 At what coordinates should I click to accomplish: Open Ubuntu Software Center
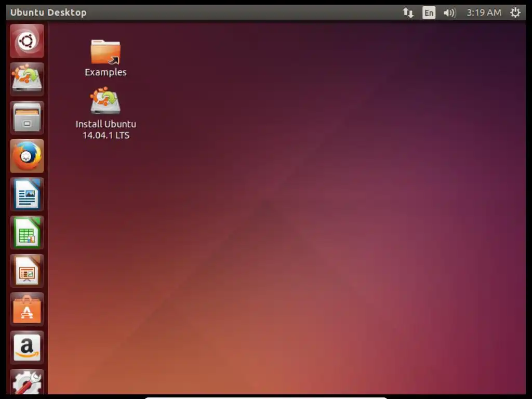(27, 310)
